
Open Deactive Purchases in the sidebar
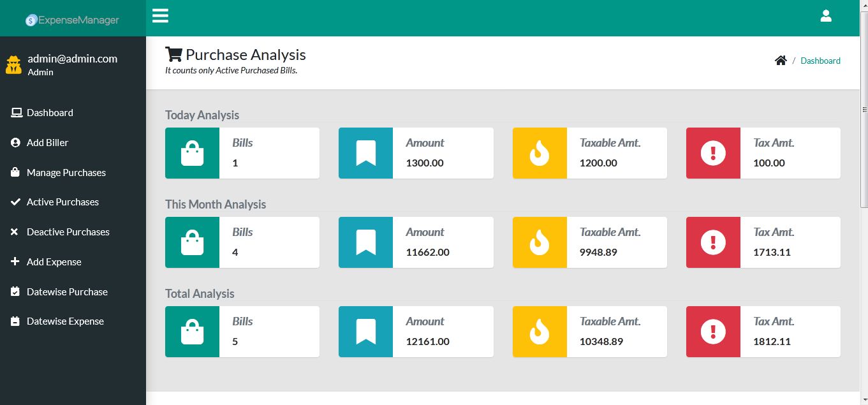67,232
